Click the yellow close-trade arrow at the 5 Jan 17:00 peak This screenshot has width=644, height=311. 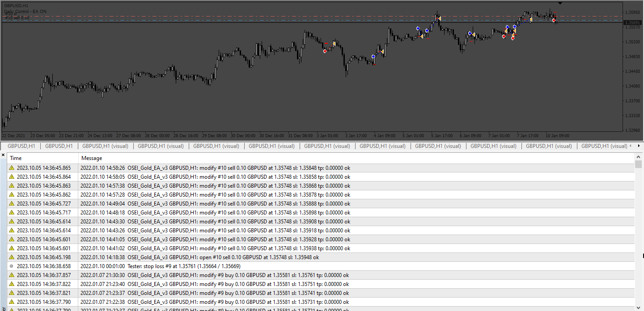(440, 18)
